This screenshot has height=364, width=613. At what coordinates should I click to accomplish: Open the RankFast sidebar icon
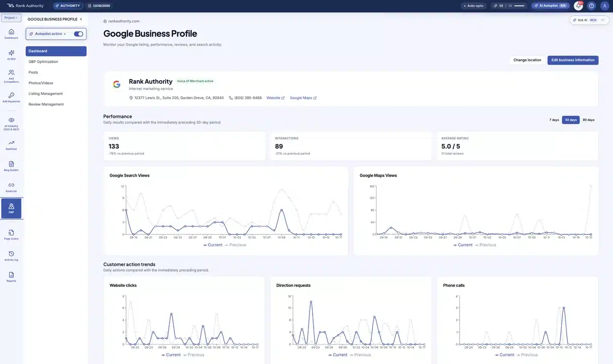pos(11,145)
